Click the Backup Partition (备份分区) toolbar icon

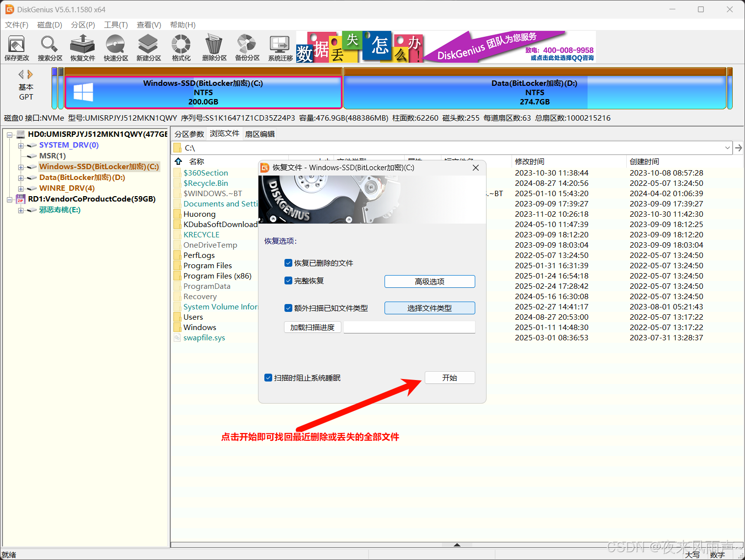(x=247, y=48)
